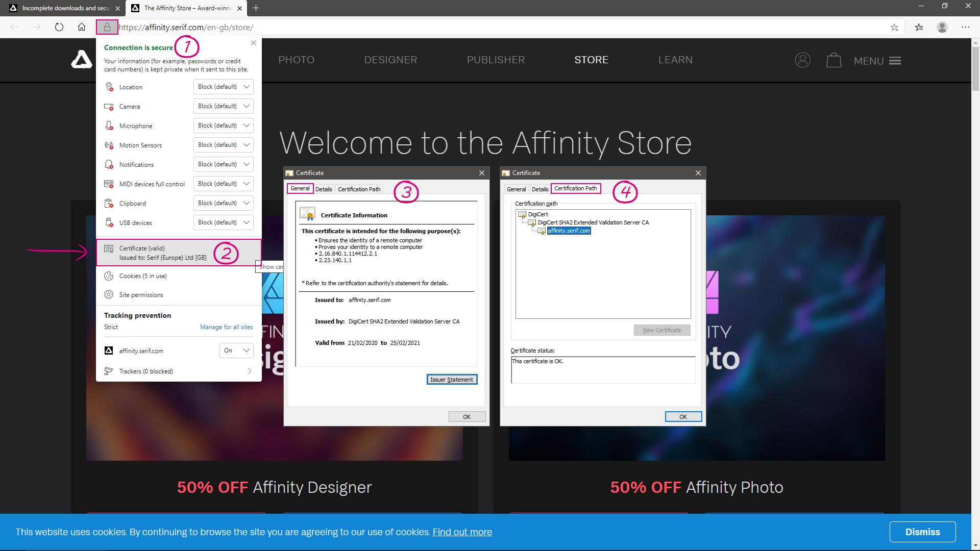Click the Certificate status text box
Viewport: 980px width, 551px height.
(x=603, y=370)
